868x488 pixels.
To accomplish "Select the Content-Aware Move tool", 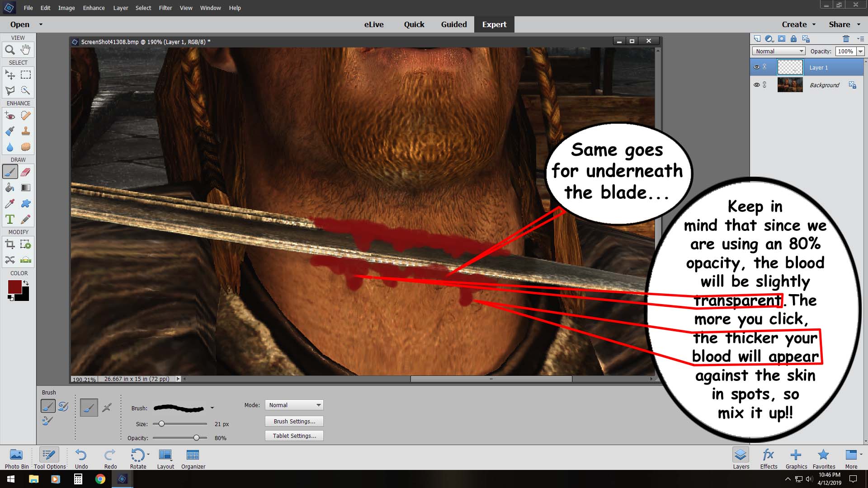I will coord(10,260).
